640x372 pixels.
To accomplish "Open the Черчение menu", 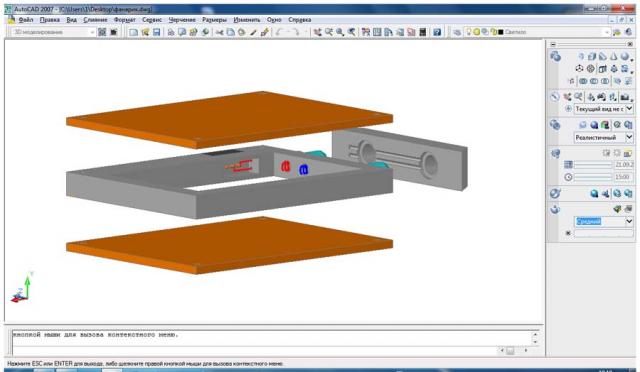I will click(x=182, y=20).
